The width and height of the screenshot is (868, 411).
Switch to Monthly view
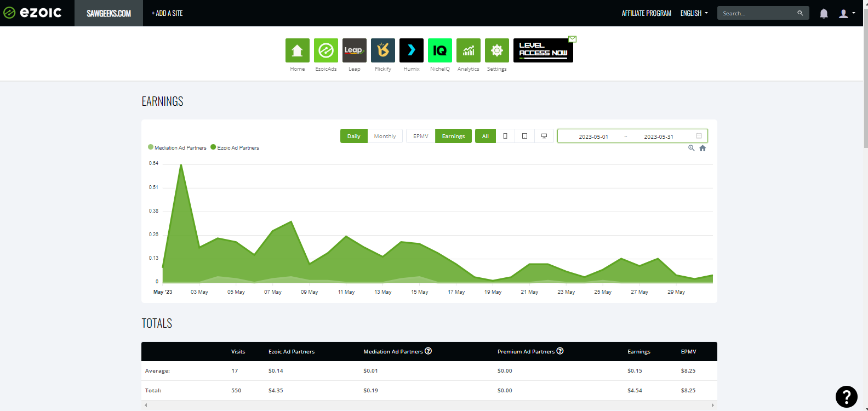point(385,136)
